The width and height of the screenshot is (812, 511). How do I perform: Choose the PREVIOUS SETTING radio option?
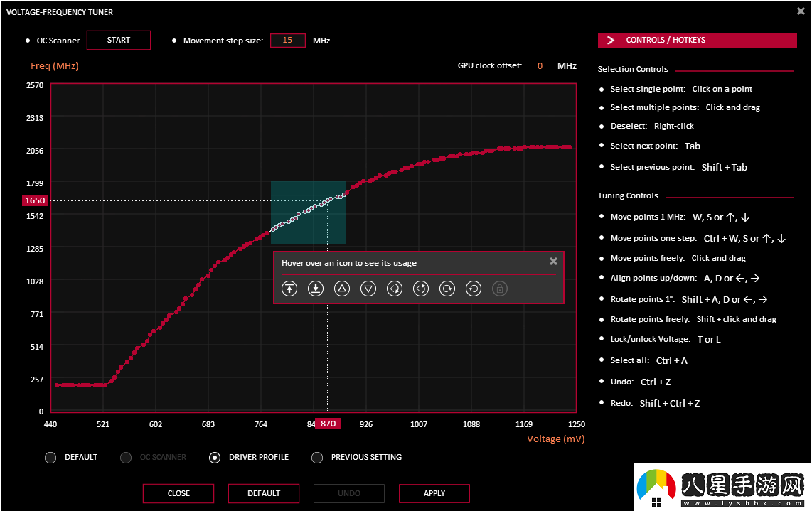point(317,458)
